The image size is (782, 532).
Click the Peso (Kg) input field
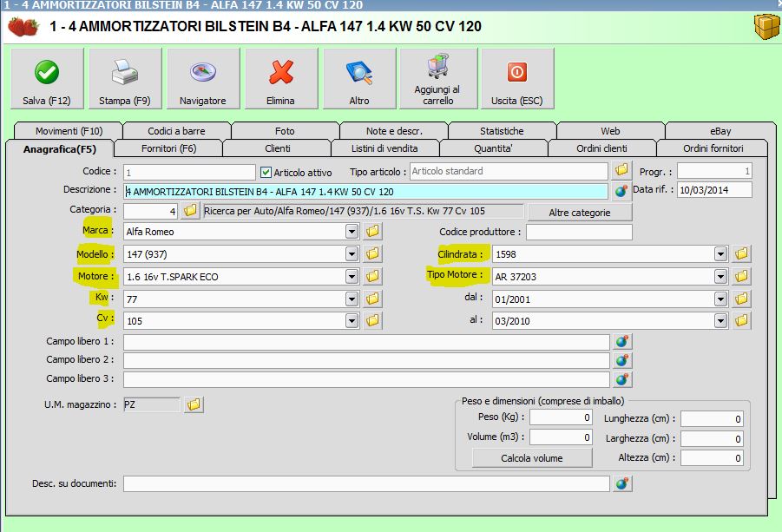pos(561,417)
